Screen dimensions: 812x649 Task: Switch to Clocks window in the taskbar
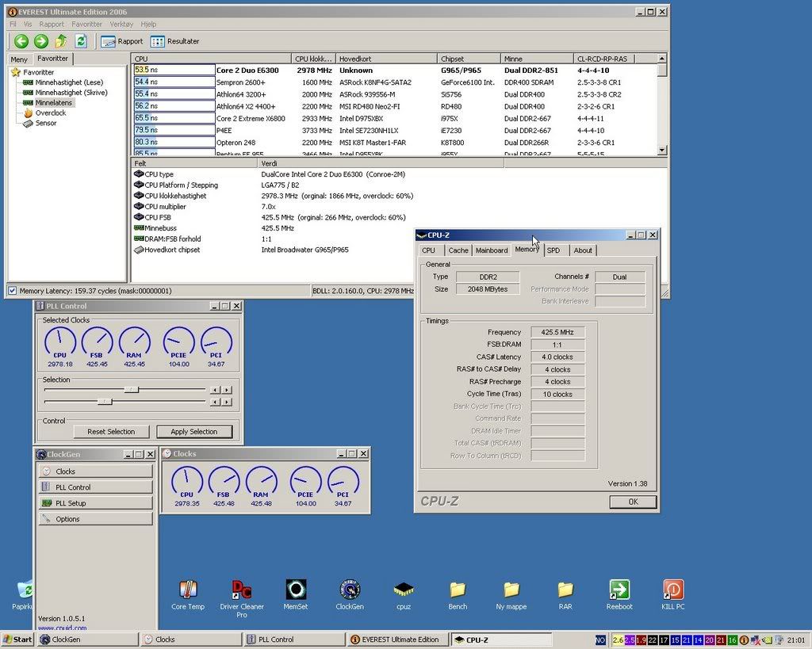(191, 639)
